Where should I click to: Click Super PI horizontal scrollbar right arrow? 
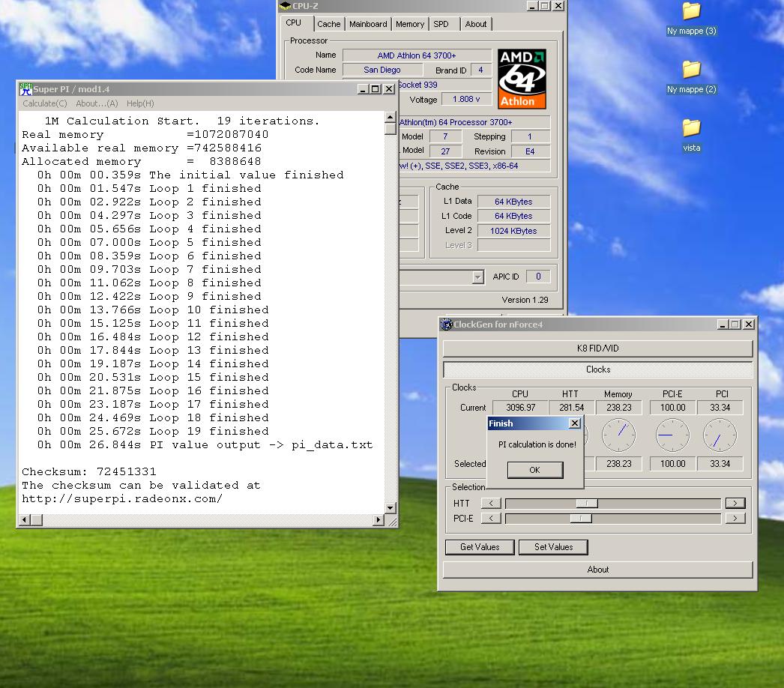pos(379,520)
